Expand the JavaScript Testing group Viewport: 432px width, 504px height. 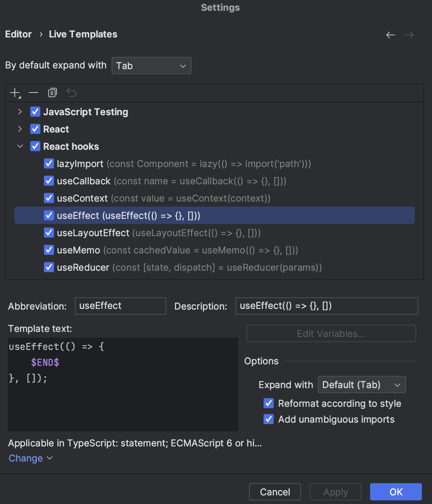pos(20,112)
